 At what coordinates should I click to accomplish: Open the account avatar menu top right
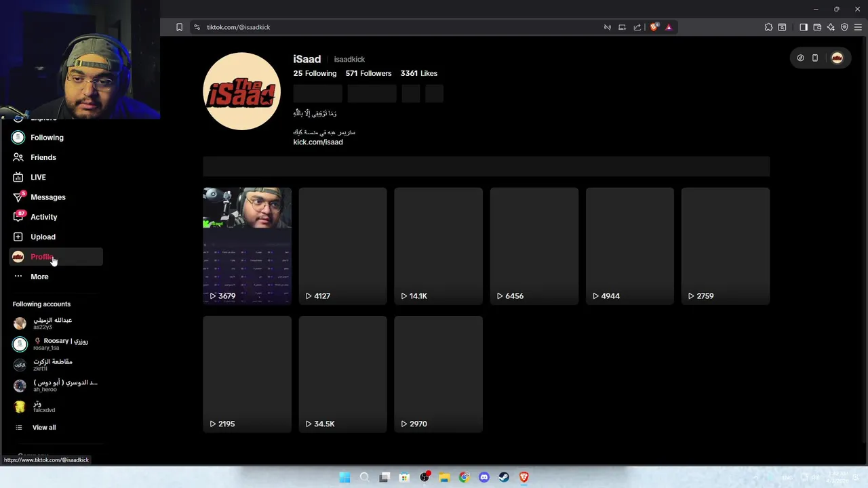click(837, 58)
